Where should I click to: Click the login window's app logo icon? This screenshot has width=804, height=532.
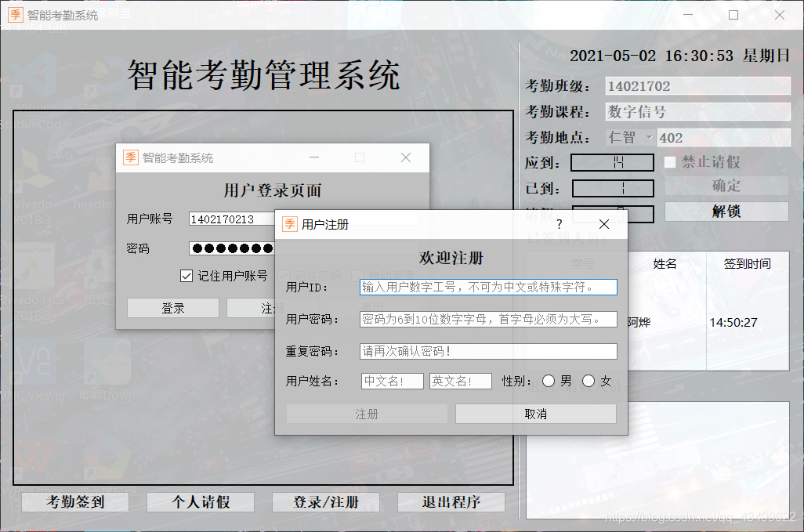[x=131, y=157]
